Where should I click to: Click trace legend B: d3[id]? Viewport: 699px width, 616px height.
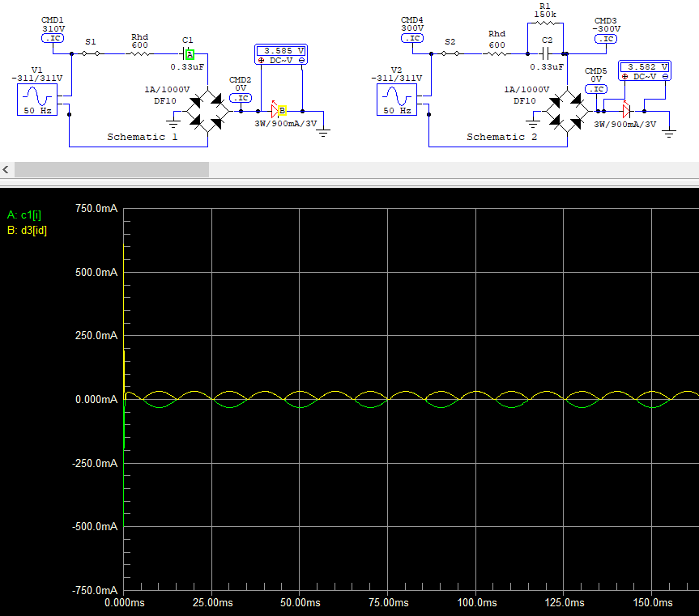pyautogui.click(x=28, y=230)
